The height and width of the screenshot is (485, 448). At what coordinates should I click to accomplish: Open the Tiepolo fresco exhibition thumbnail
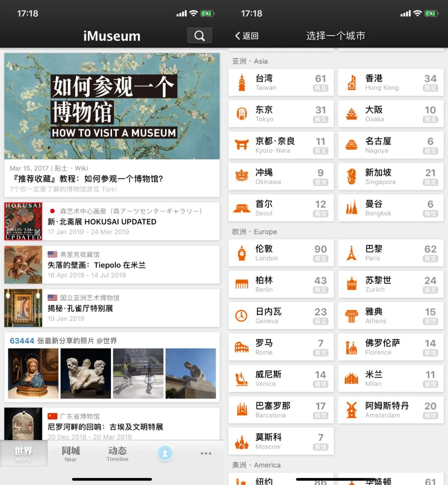pyautogui.click(x=23, y=265)
